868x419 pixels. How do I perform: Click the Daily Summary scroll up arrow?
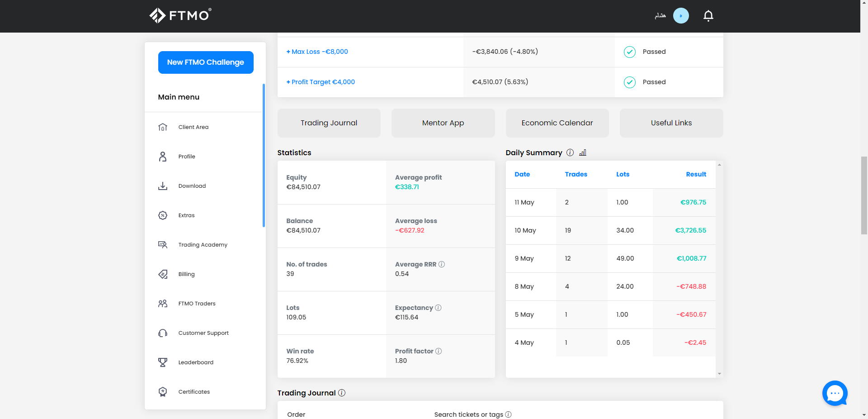(x=719, y=165)
